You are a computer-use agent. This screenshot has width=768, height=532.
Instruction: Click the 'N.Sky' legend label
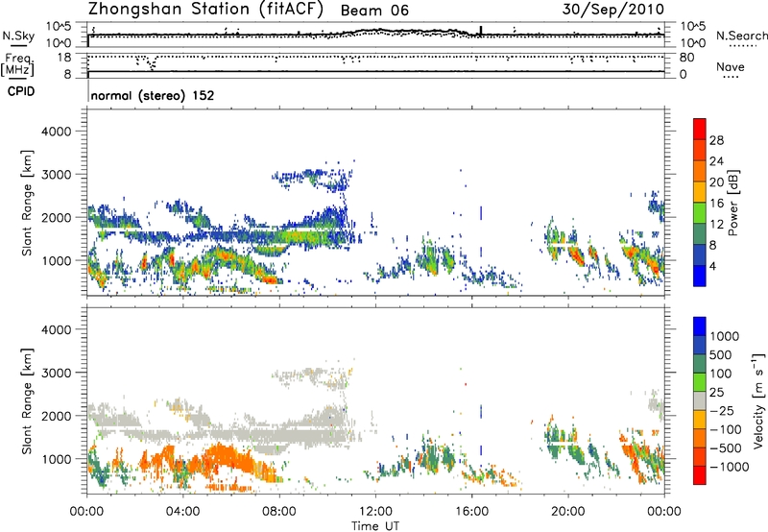pyautogui.click(x=18, y=36)
